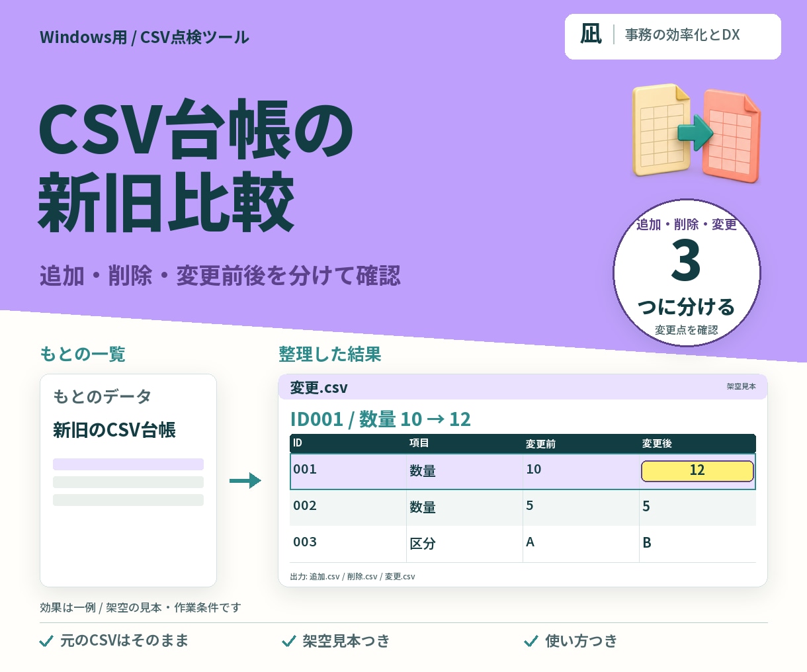Select the highlighted yellow value 12
Image resolution: width=807 pixels, height=672 pixels.
[x=697, y=471]
